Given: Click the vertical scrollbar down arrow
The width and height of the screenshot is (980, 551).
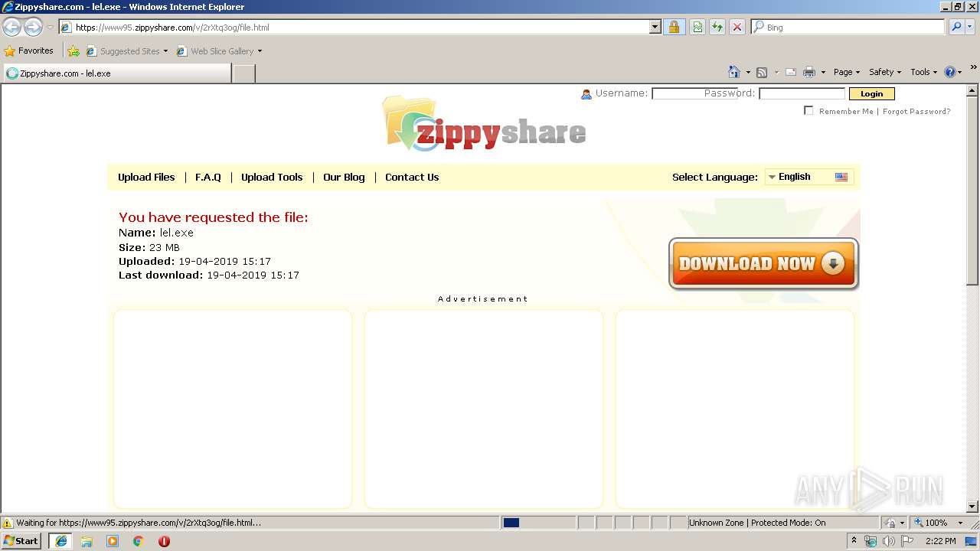Looking at the screenshot, I should click(x=972, y=506).
